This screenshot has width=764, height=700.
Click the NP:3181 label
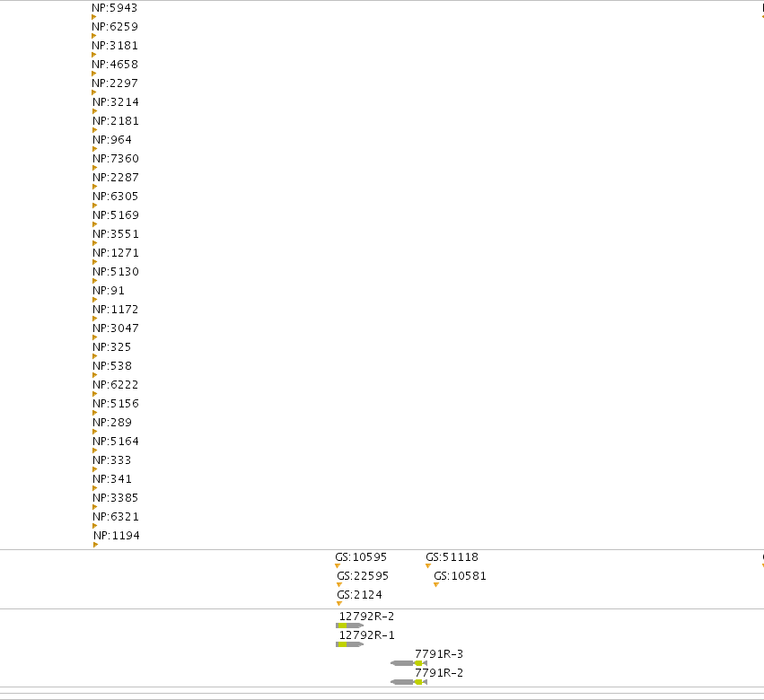tap(115, 46)
